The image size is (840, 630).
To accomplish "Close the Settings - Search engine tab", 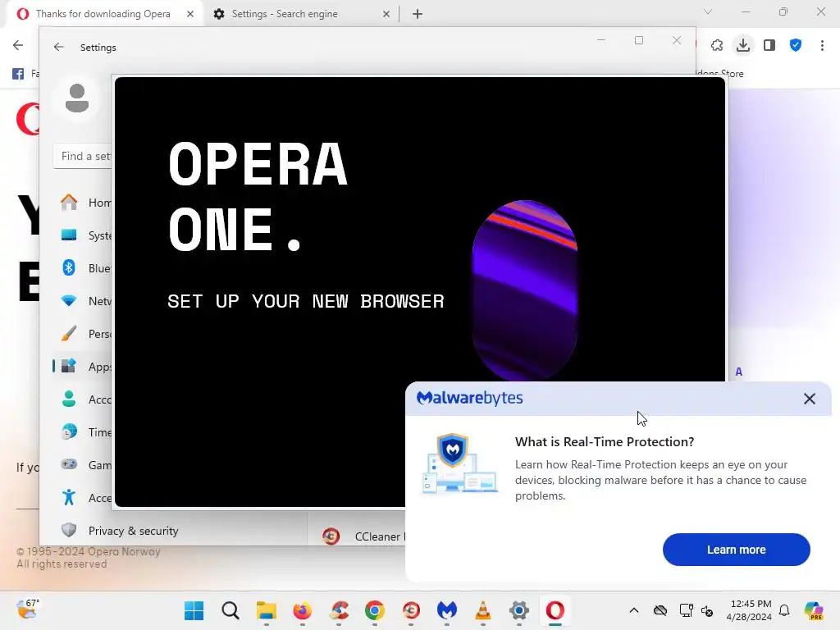I will (x=386, y=14).
